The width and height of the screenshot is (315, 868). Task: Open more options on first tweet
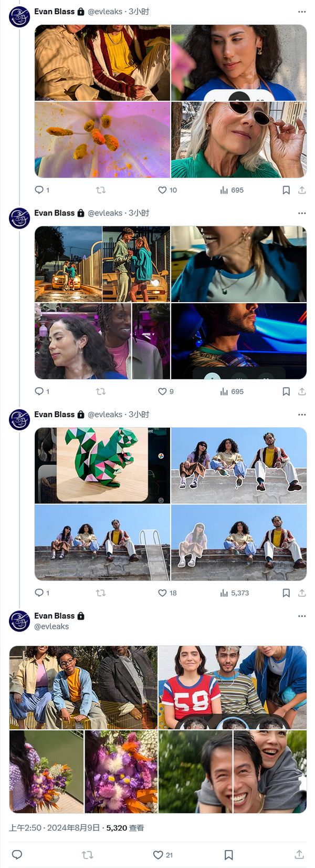pyautogui.click(x=302, y=12)
